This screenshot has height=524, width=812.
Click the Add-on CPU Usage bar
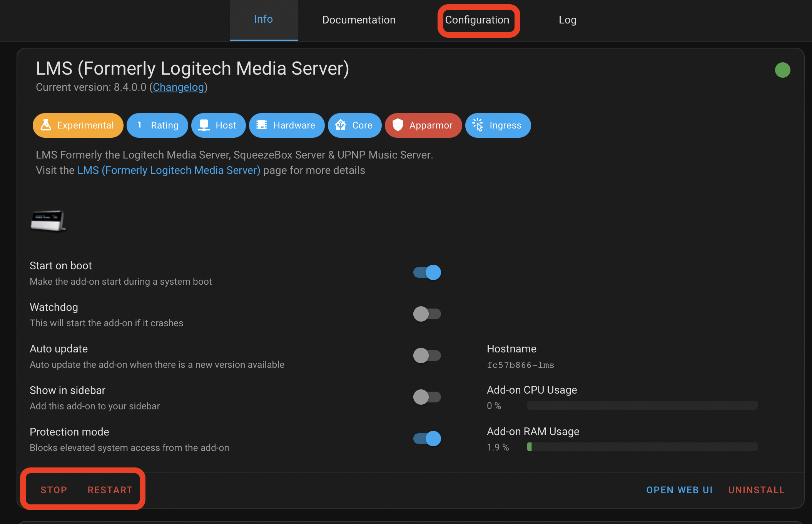[x=642, y=406]
